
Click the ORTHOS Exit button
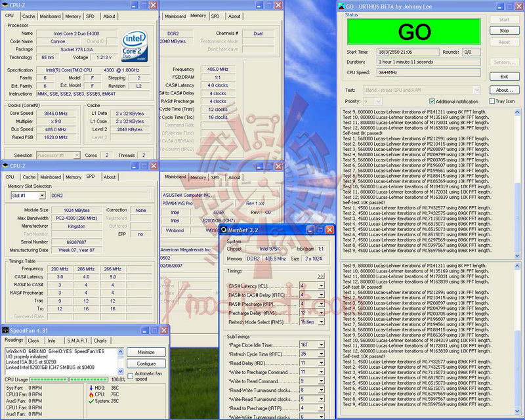pos(504,76)
